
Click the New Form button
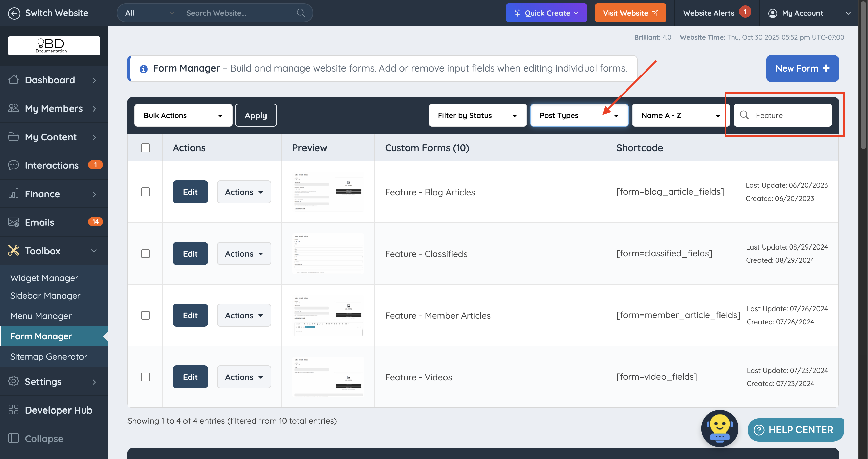coord(802,68)
